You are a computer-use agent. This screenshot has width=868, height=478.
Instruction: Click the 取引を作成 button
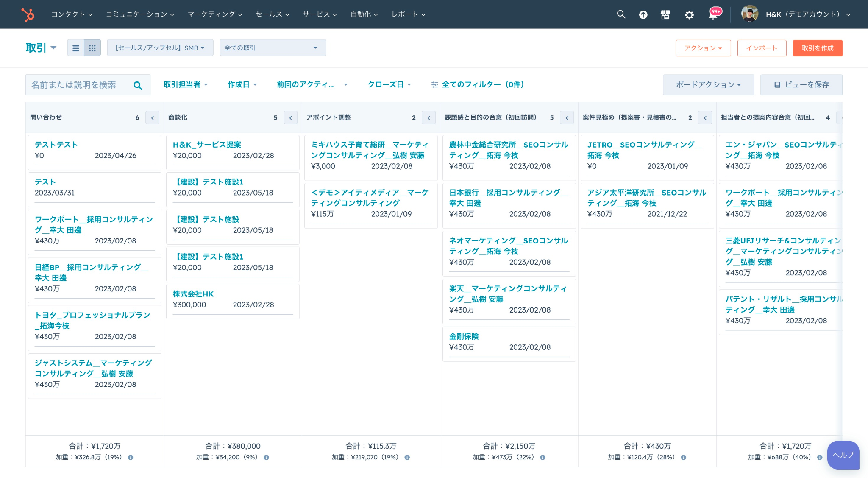point(817,48)
